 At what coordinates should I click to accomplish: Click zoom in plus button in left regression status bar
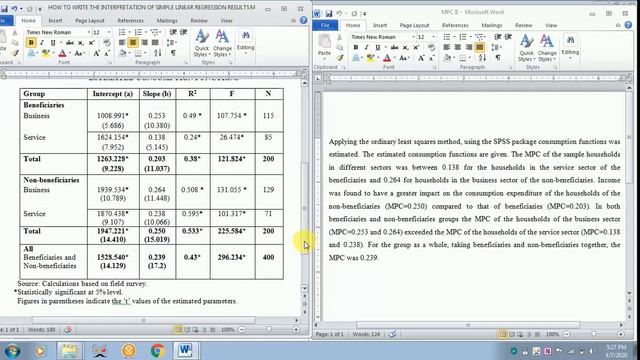[x=296, y=329]
